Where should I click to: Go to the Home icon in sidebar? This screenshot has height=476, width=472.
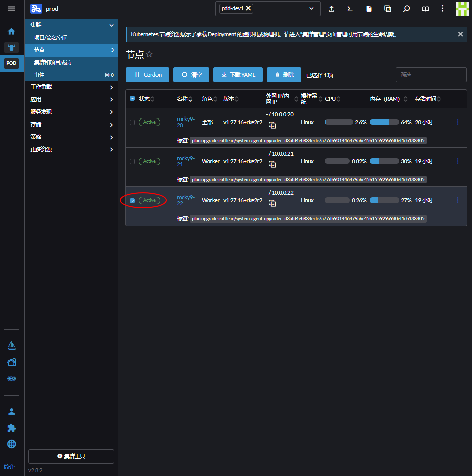(x=11, y=31)
